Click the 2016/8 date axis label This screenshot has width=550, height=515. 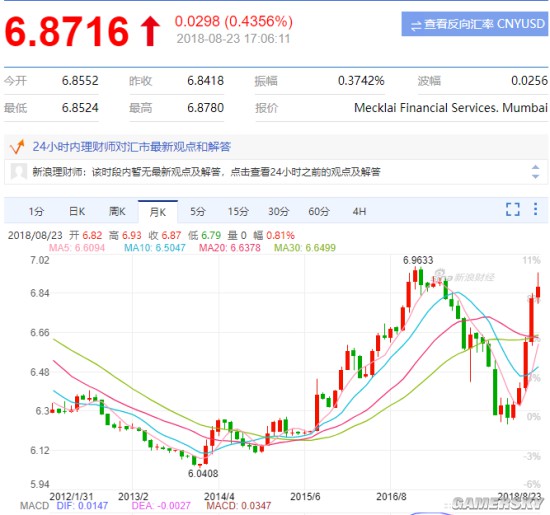click(x=391, y=497)
